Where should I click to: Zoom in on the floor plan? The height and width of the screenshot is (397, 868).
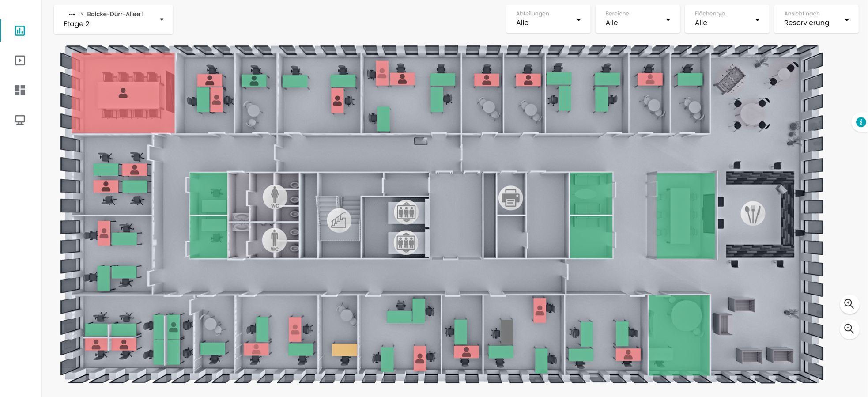849,304
